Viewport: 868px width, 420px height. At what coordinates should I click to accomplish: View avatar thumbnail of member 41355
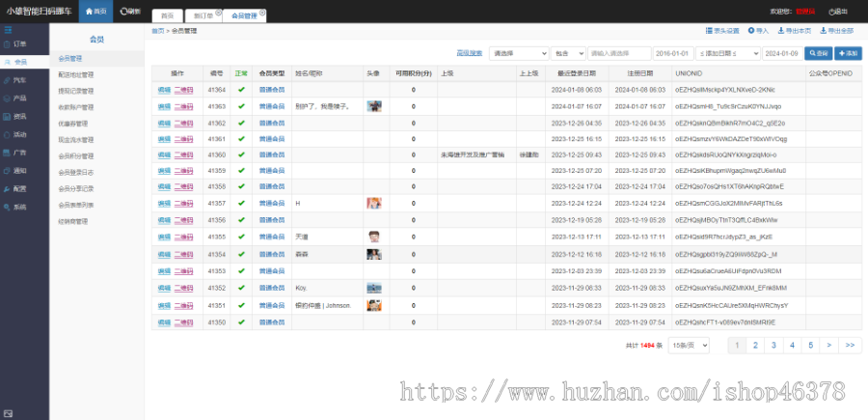(374, 237)
